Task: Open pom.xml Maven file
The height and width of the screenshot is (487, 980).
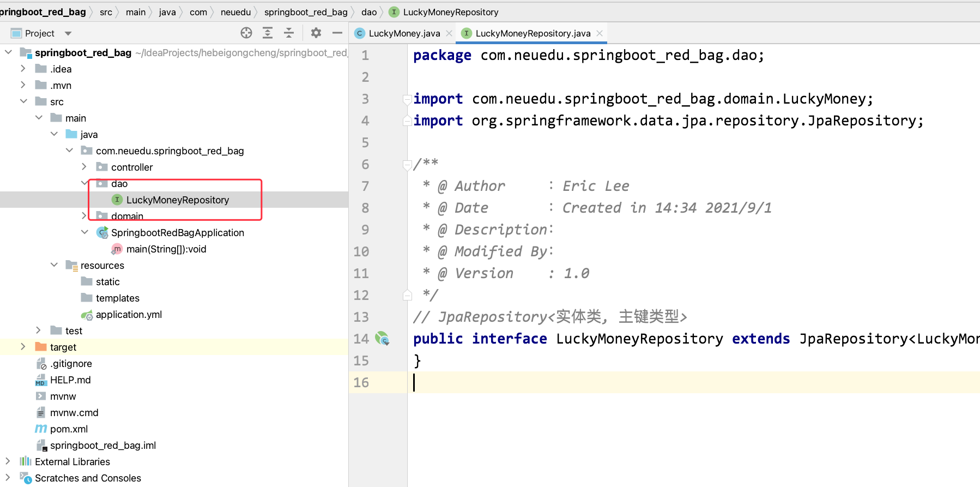Action: tap(69, 429)
